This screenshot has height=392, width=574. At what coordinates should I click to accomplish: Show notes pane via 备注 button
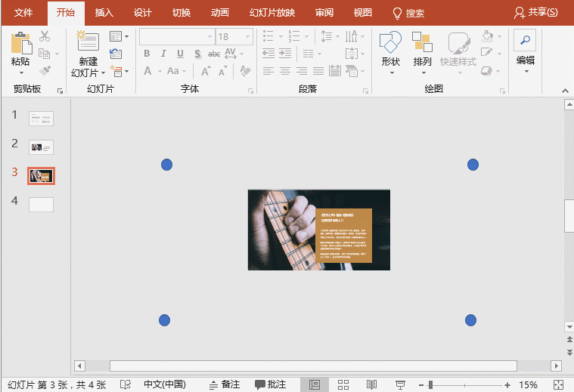point(224,384)
